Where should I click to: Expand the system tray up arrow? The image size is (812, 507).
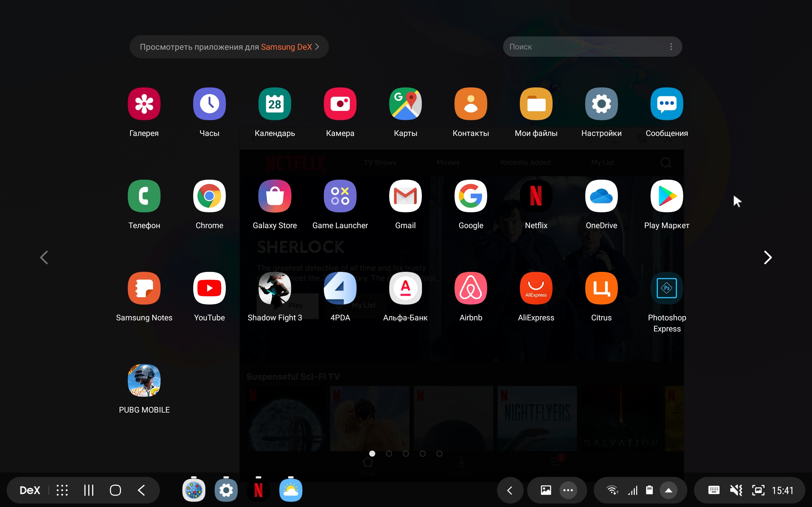(668, 490)
